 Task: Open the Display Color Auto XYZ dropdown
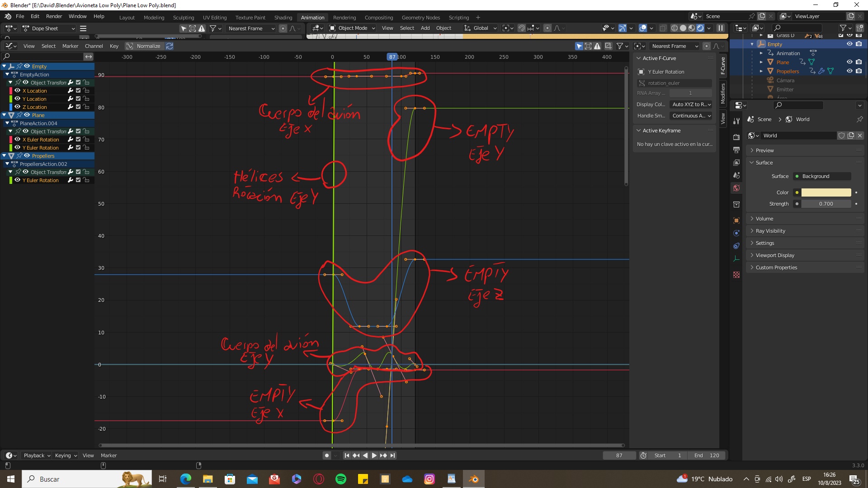pyautogui.click(x=691, y=104)
